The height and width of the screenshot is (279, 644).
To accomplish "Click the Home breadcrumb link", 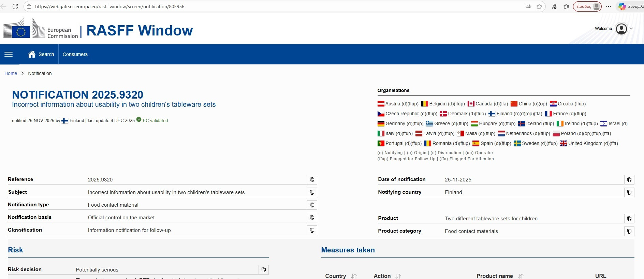I will pyautogui.click(x=11, y=73).
